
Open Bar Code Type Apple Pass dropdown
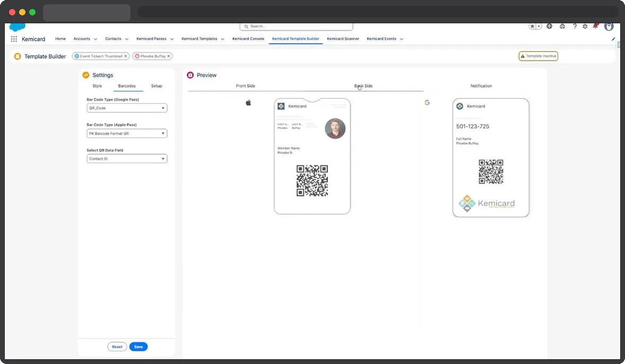(x=127, y=134)
